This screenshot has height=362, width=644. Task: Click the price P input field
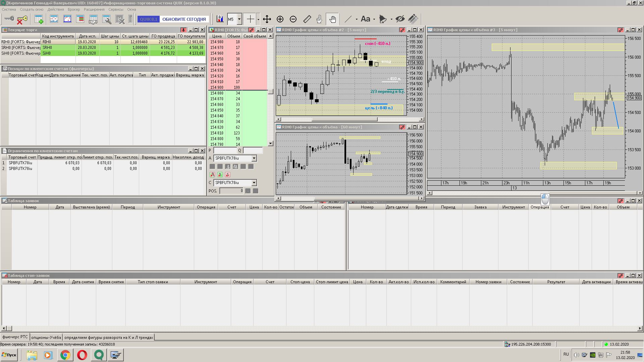point(225,150)
